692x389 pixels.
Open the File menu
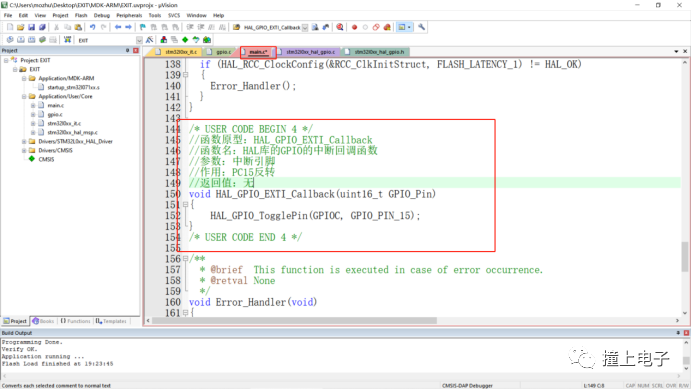point(8,15)
